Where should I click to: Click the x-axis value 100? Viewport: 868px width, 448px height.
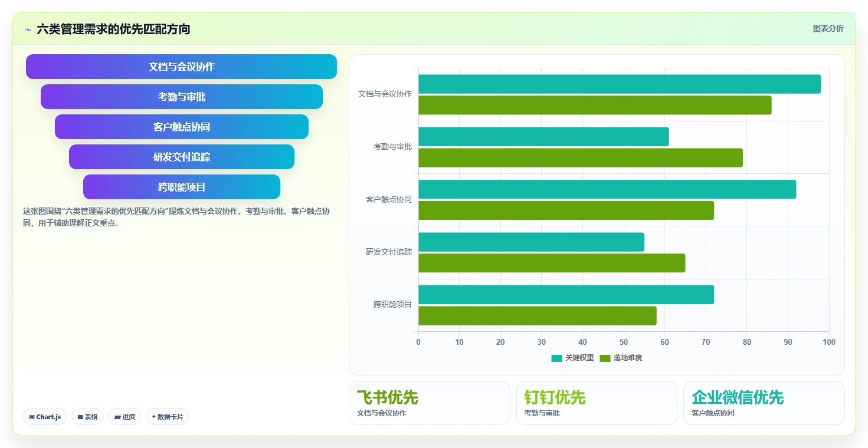click(829, 342)
